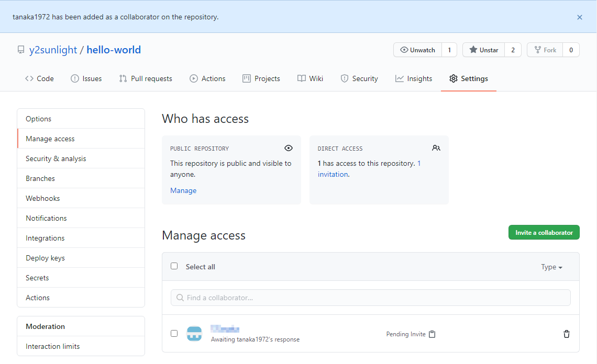Switch to the Pull requests tab
Screen dimensions: 597x364
point(146,78)
